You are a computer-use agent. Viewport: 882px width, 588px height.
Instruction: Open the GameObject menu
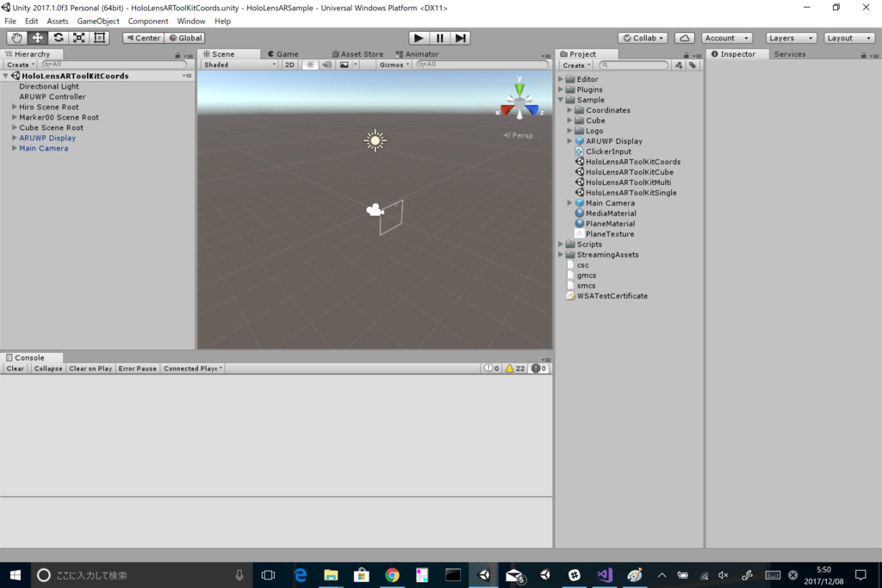[x=98, y=21]
